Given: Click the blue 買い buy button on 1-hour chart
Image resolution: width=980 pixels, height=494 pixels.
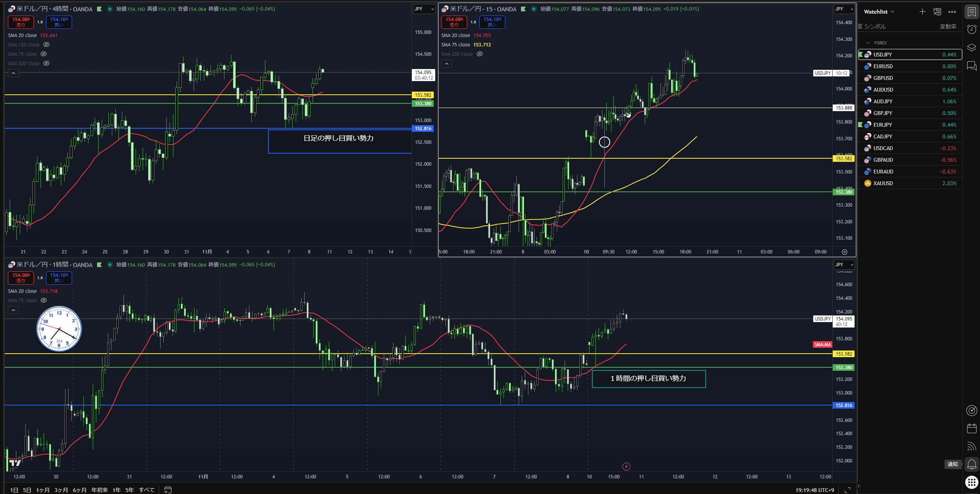Looking at the screenshot, I should tap(59, 278).
